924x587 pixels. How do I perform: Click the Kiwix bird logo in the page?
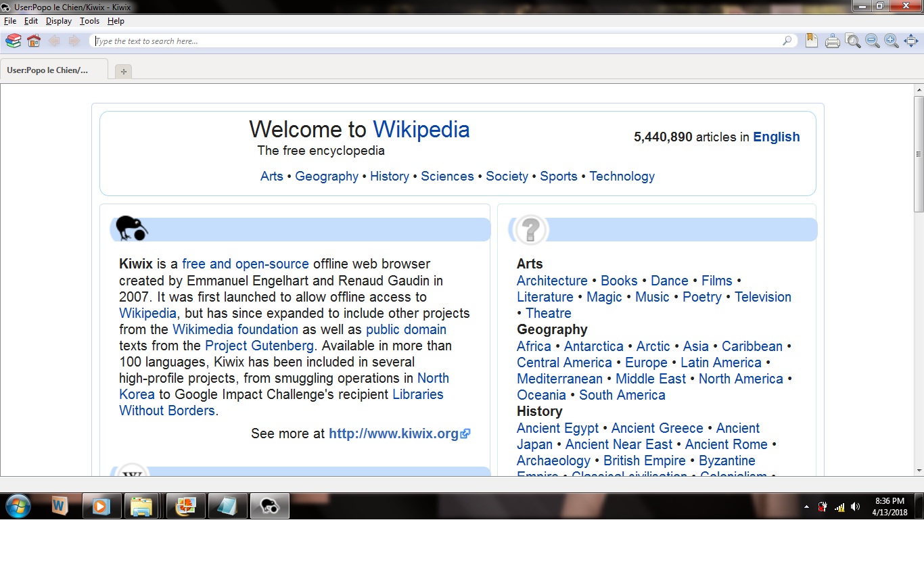click(x=131, y=228)
